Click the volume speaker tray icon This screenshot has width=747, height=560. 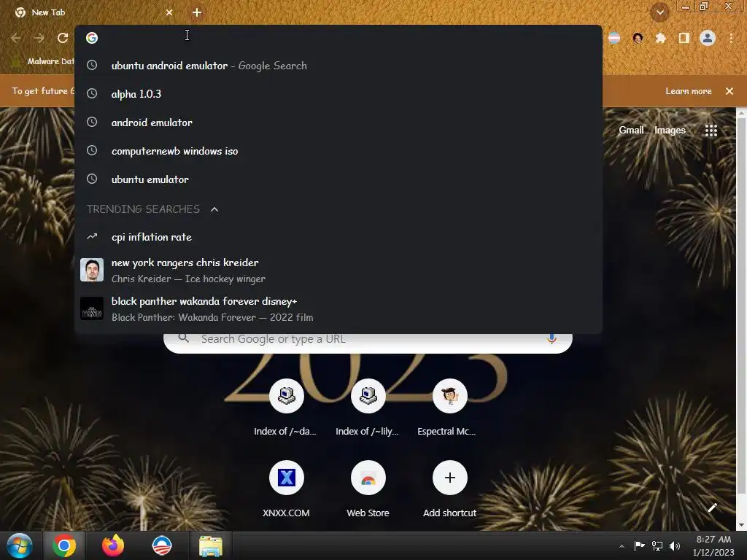click(675, 546)
